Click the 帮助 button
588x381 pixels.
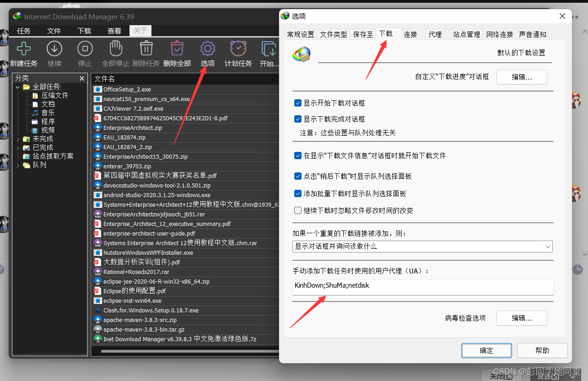click(x=542, y=350)
